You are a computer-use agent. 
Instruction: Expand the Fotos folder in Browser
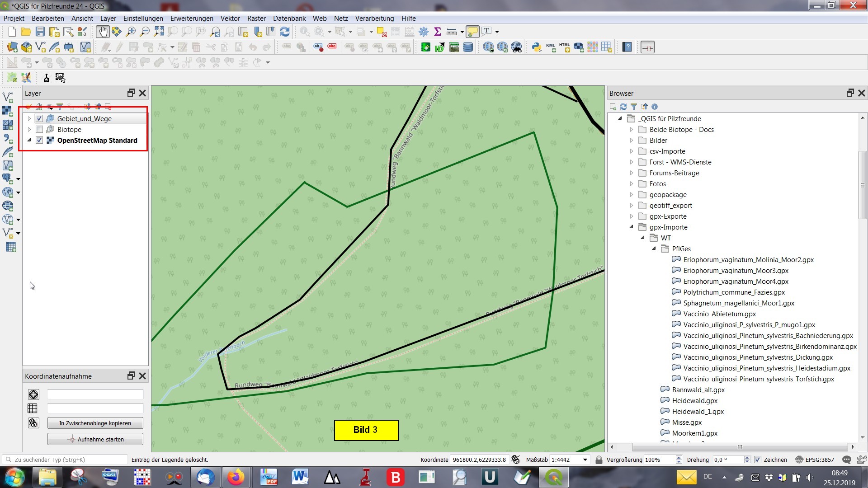tap(632, 183)
